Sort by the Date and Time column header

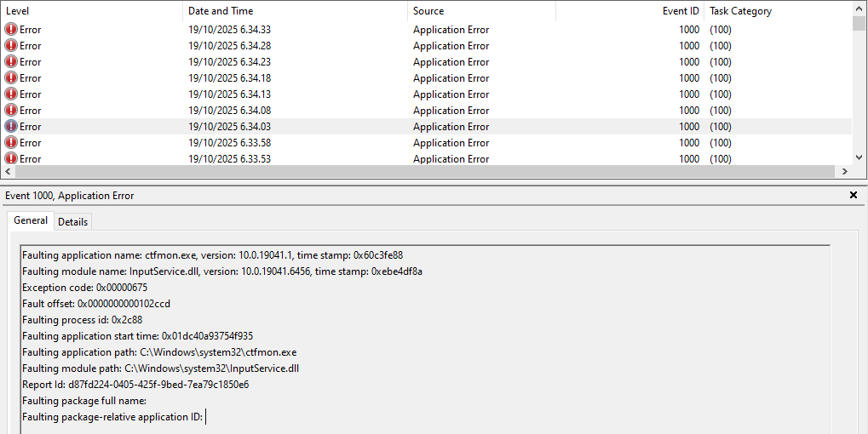pos(295,11)
